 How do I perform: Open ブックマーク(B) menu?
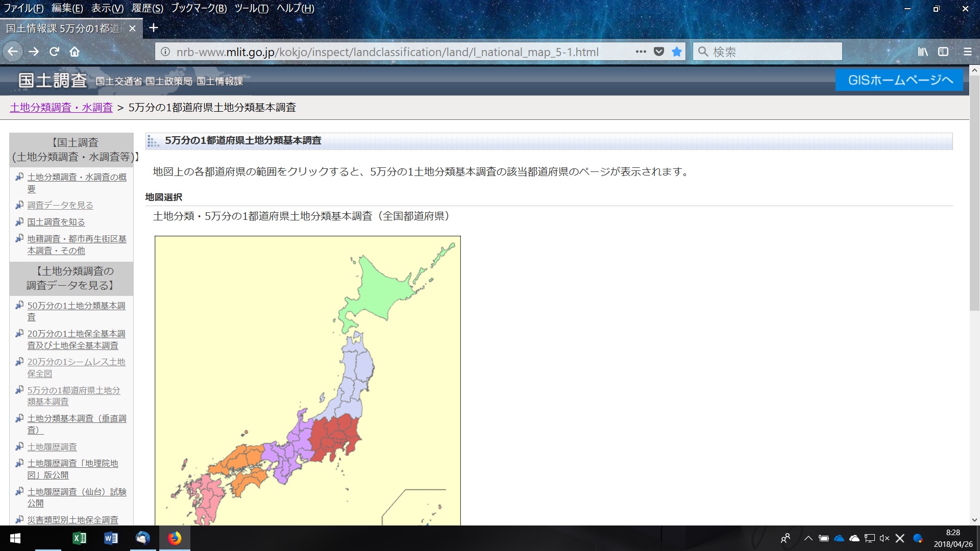(199, 8)
